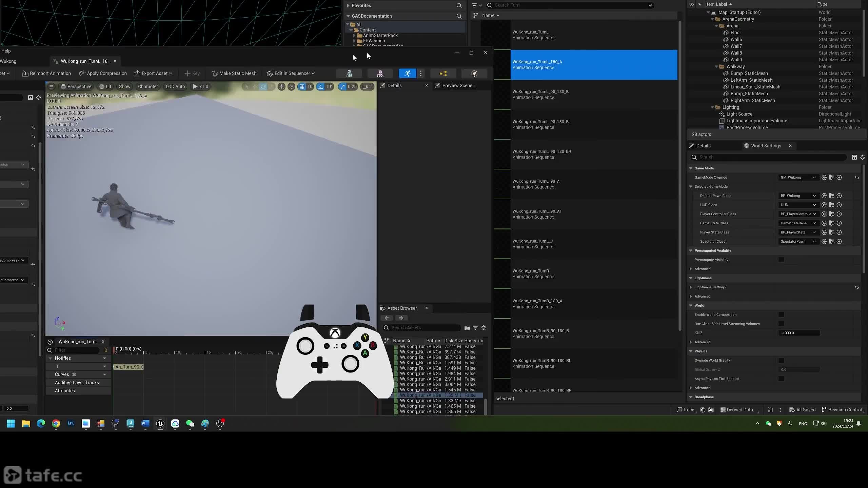
Task: Open the Animation Blueprint mode icon
Action: click(x=443, y=73)
